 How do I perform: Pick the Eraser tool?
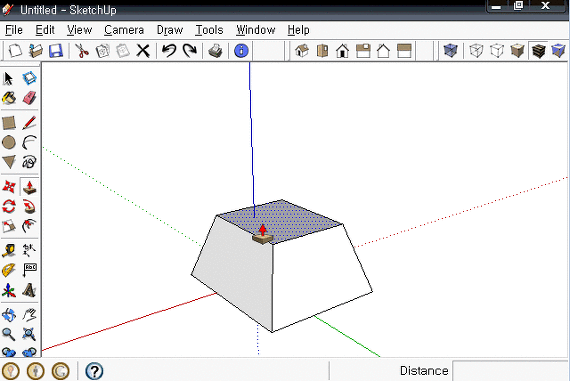point(29,98)
